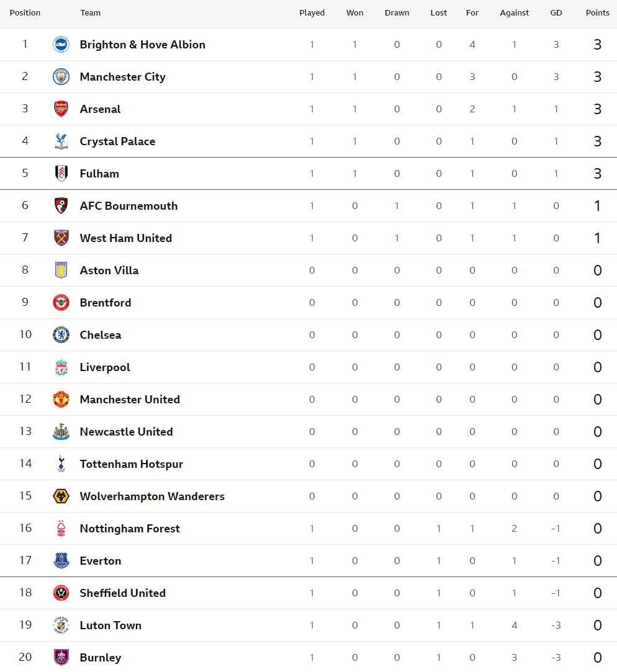Click the Arsenal crest icon
The image size is (617, 672).
[61, 109]
